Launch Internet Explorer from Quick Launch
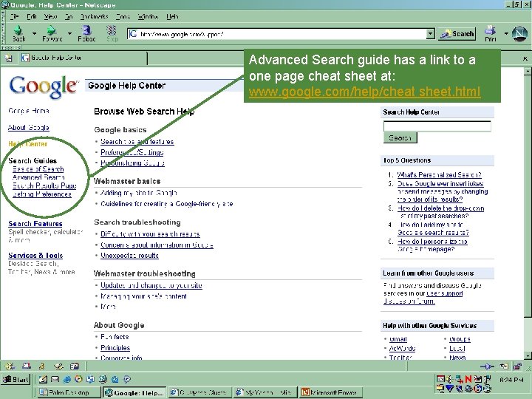 pyautogui.click(x=66, y=379)
